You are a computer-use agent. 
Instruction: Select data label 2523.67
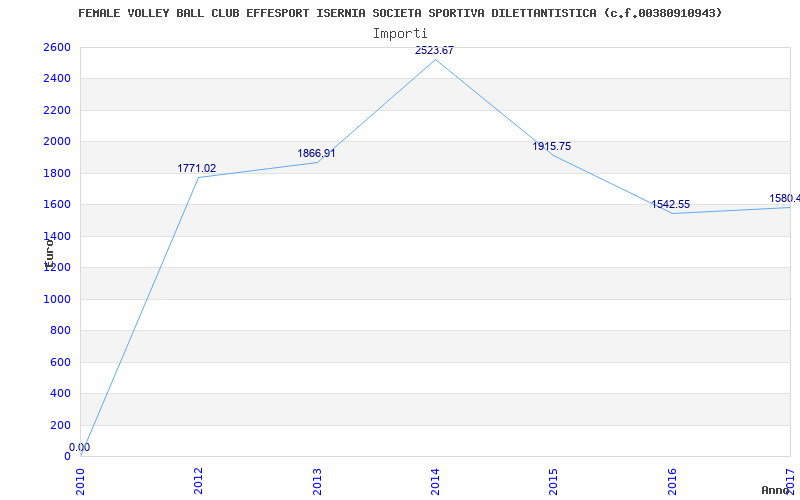[x=434, y=50]
